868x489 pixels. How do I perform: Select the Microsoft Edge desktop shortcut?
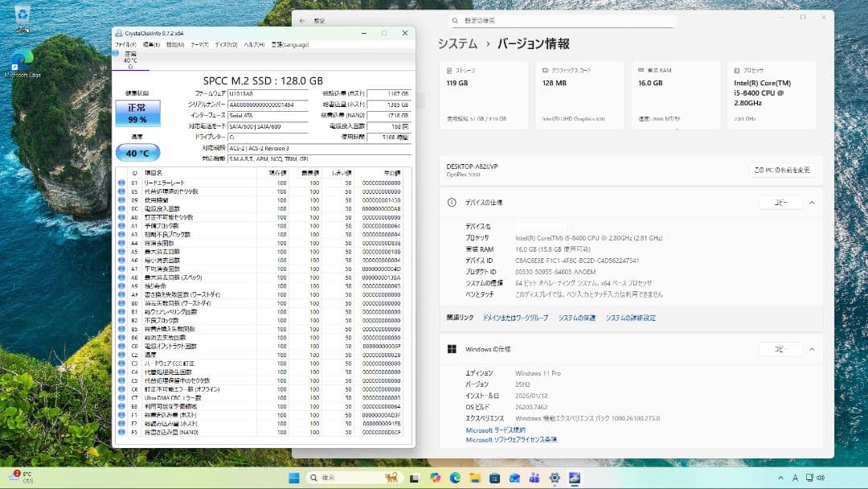23,63
